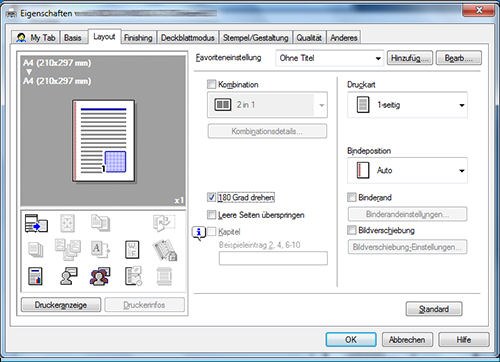500x362 pixels.
Task: Click the single user with speech bubble icon
Action: [x=68, y=276]
